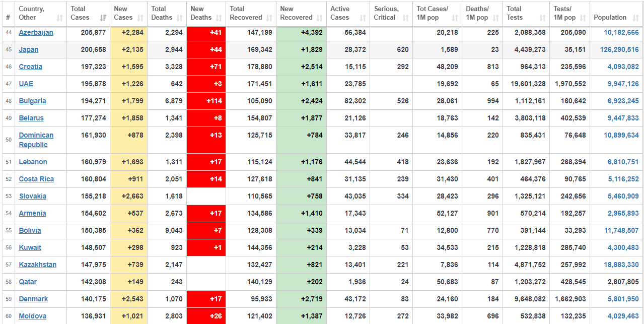Sort by Active Cases arrows
This screenshot has width=644, height=324.
coord(363,18)
